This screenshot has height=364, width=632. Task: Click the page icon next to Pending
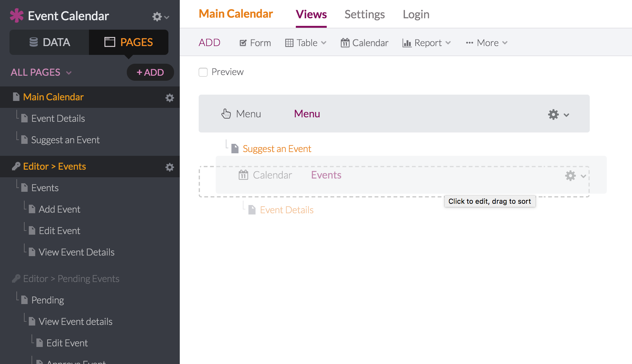click(x=24, y=300)
